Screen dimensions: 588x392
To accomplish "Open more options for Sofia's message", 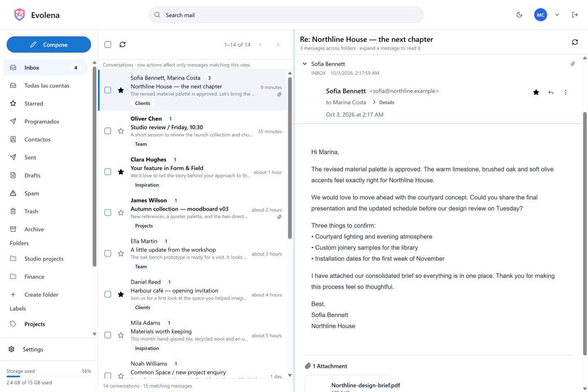I will (566, 92).
